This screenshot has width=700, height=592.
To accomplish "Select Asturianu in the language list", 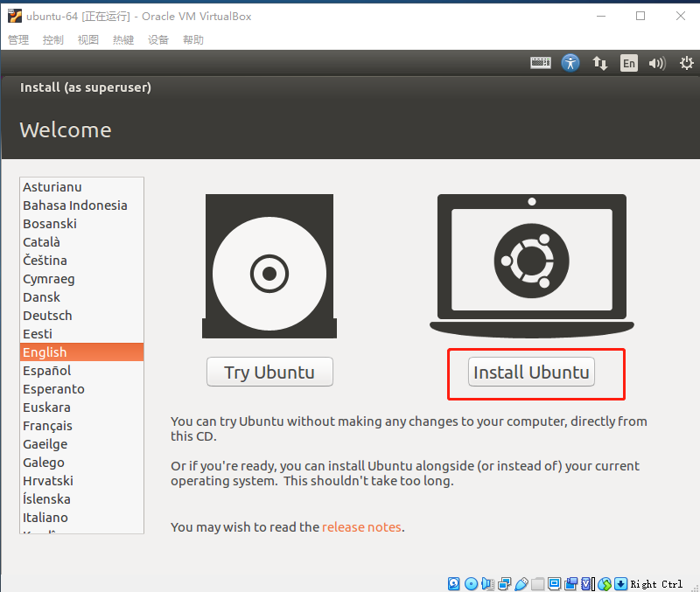I will tap(81, 187).
